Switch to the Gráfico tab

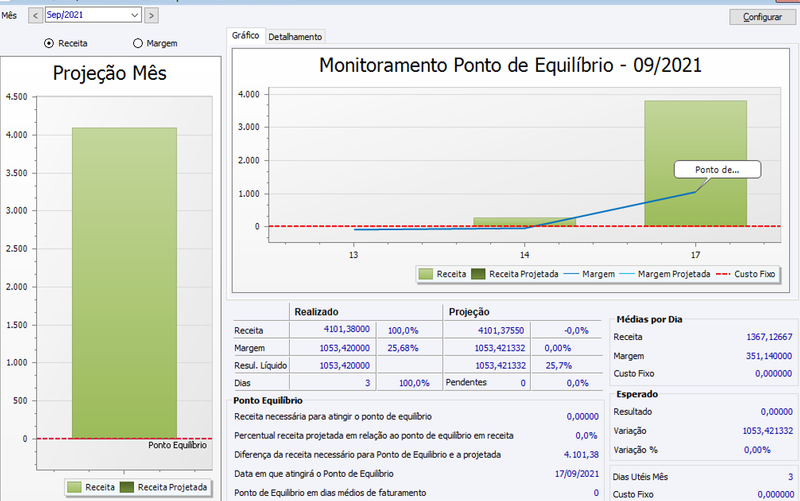(245, 35)
